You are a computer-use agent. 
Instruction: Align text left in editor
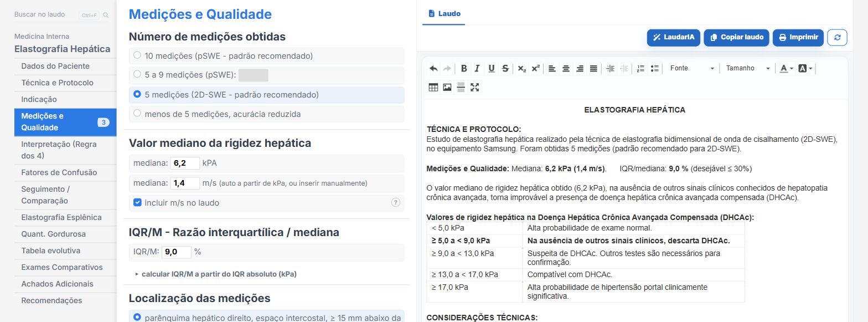(552, 68)
